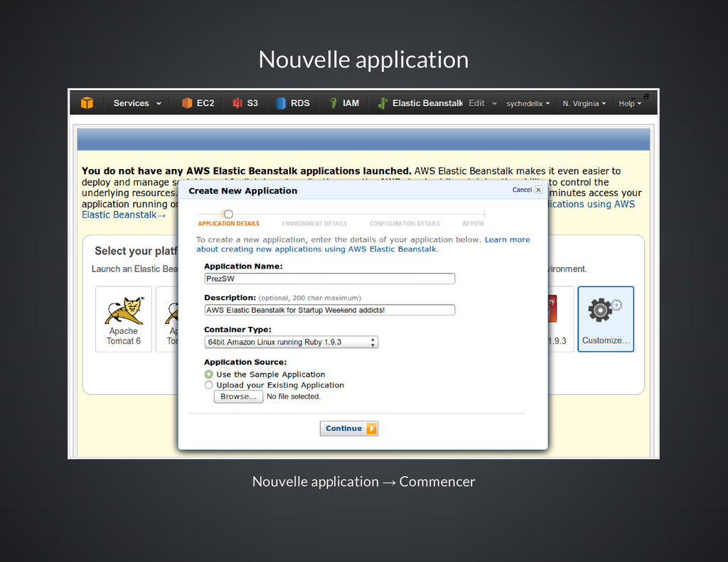Click the Application Details wizard step

coord(228,224)
